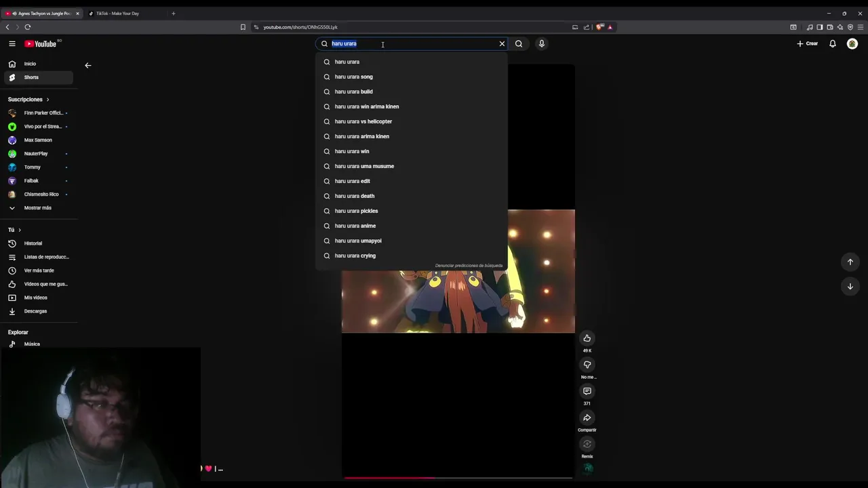Viewport: 868px width, 488px height.
Task: Select "haru urara edit" suggestion
Action: coord(412,181)
